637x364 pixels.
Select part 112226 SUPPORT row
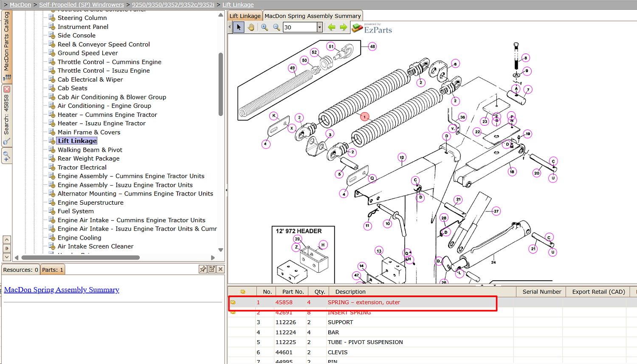(x=432, y=322)
